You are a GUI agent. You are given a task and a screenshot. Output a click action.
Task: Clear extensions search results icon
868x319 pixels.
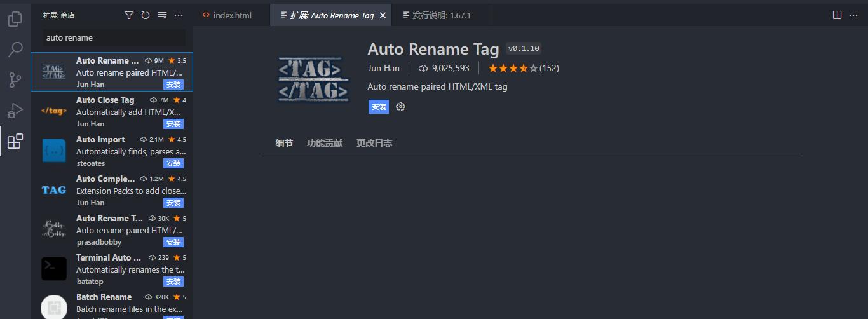coord(162,15)
